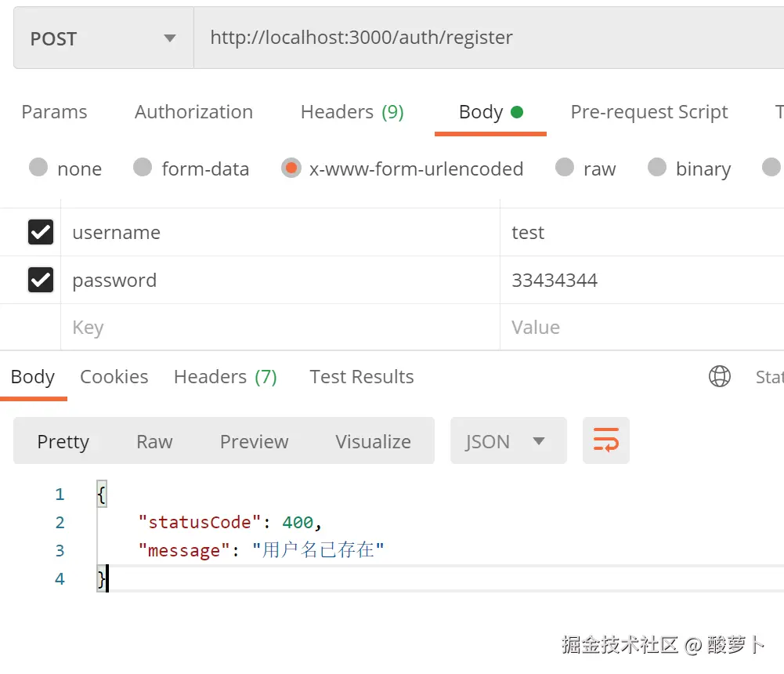Open the request Headers (9) tab
Image resolution: width=784 pixels, height=674 pixels.
coord(352,112)
